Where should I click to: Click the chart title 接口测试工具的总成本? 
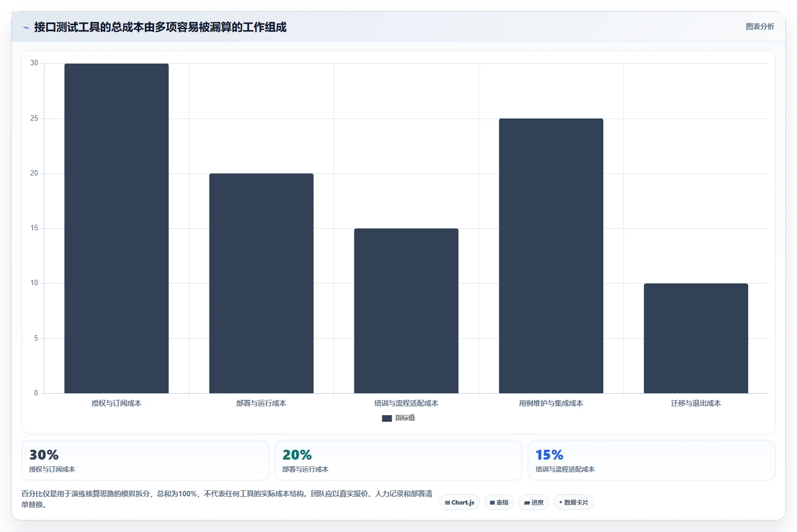click(x=160, y=27)
